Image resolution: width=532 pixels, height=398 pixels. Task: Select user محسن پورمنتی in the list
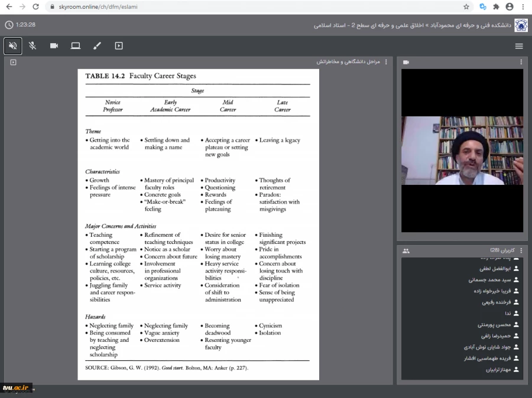tap(494, 325)
